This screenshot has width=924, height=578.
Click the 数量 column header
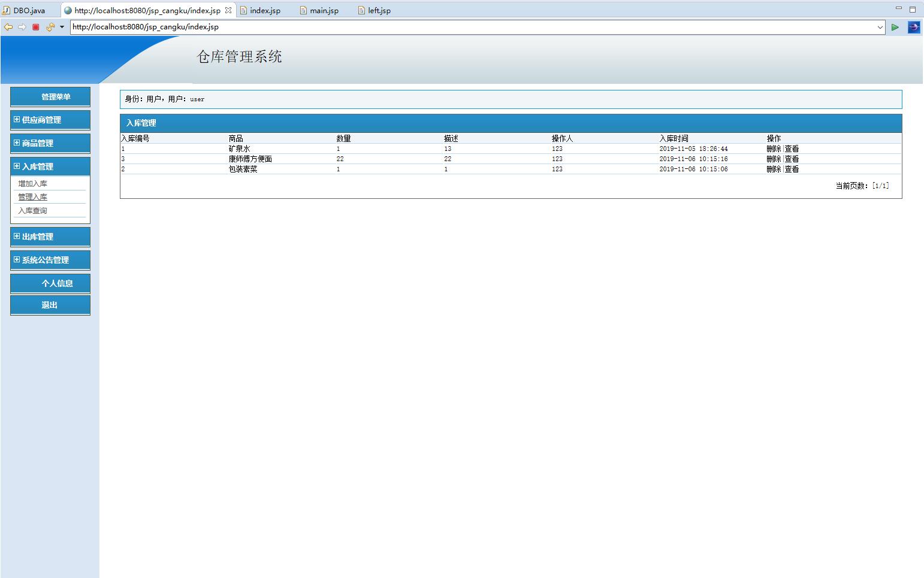343,138
